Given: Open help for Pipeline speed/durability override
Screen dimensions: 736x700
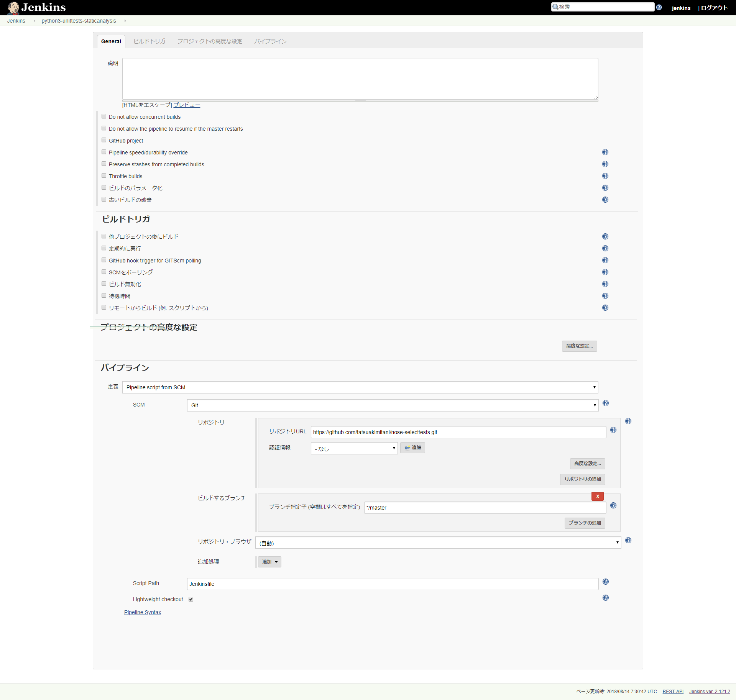Looking at the screenshot, I should click(605, 152).
